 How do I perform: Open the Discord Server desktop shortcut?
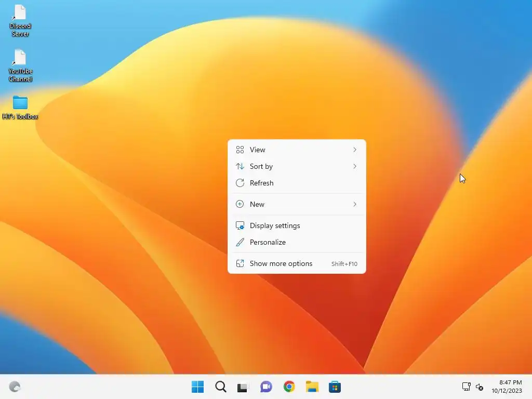coord(20,20)
